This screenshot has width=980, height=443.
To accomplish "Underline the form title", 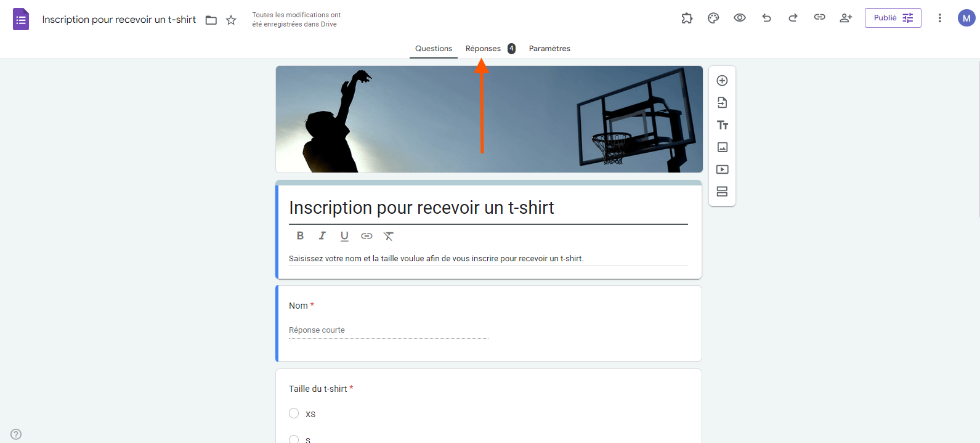I will tap(344, 236).
